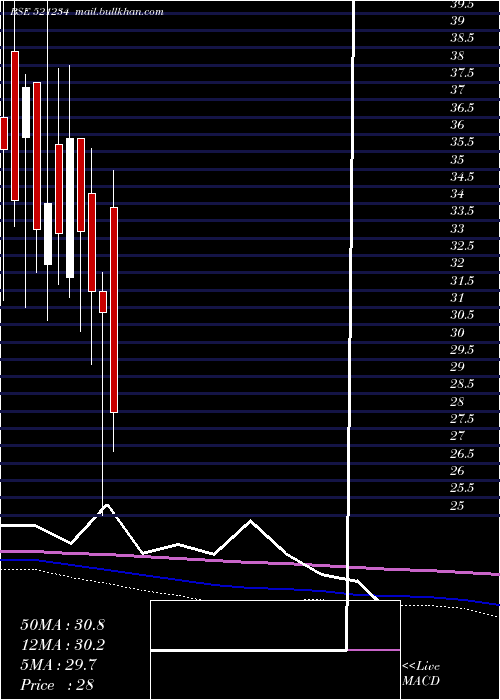Image resolution: width=500 pixels, height=700 pixels.
Task: Click the 26.5 price axis label
Action: pyautogui.click(x=462, y=453)
